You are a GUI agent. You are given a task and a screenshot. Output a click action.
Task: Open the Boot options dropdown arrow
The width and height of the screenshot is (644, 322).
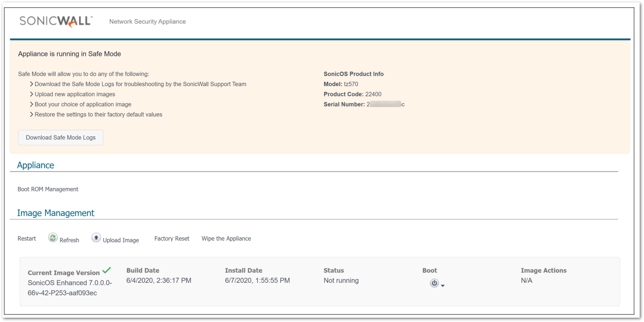[x=443, y=286]
